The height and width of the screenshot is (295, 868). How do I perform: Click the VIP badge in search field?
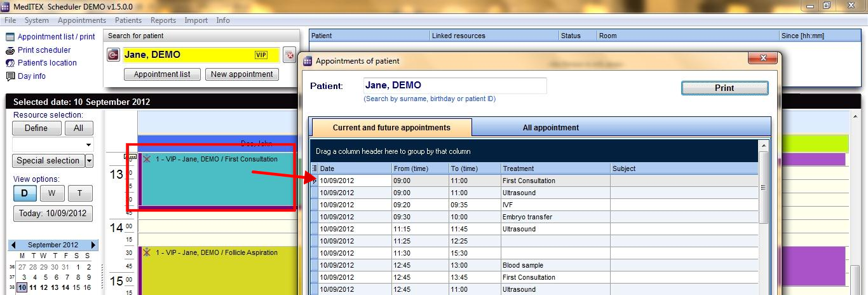tap(261, 55)
